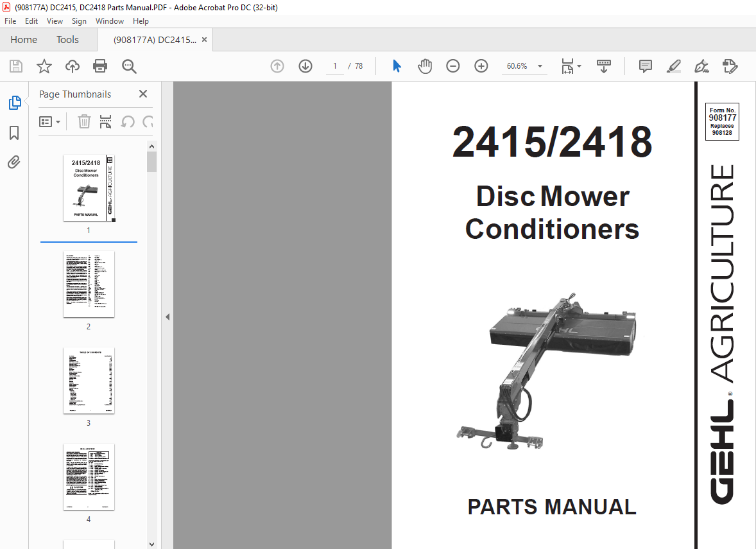The height and width of the screenshot is (549, 756).
Task: Click the page number input field
Action: (334, 66)
